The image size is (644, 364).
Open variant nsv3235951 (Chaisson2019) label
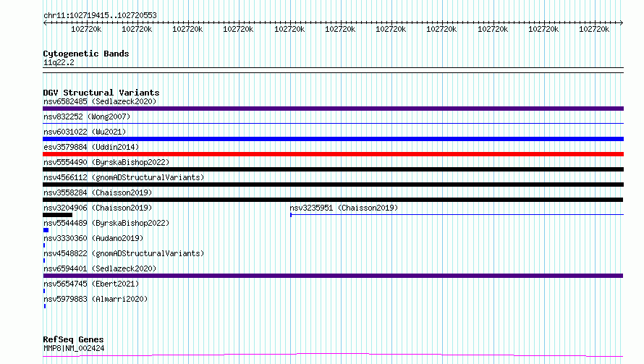pyautogui.click(x=344, y=208)
